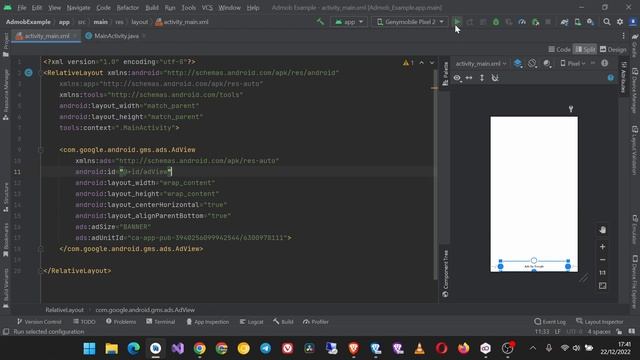Open Windows Start menu on taskbar
The height and width of the screenshot is (360, 640).
pos(89,348)
